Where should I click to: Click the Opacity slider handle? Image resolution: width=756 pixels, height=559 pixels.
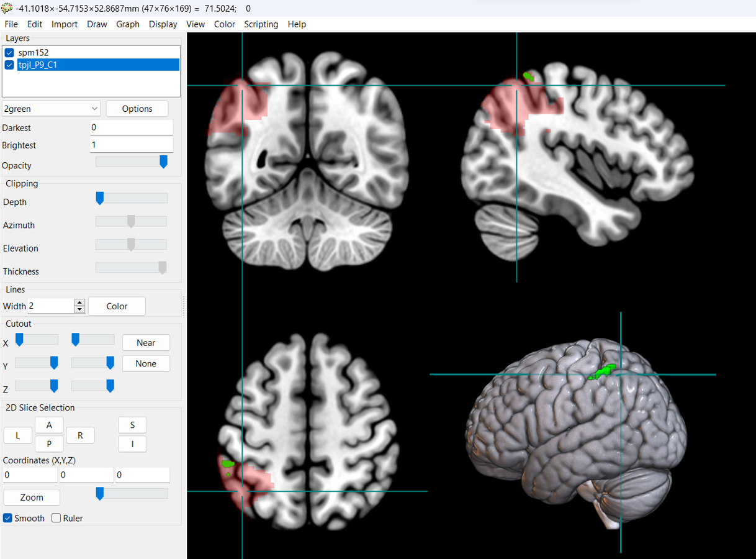(x=163, y=162)
